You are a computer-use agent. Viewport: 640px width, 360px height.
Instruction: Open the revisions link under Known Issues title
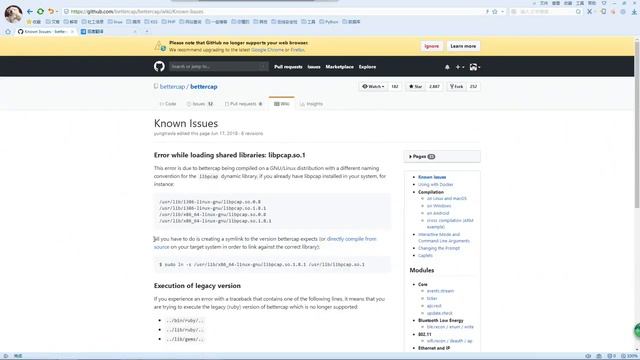tap(252, 133)
